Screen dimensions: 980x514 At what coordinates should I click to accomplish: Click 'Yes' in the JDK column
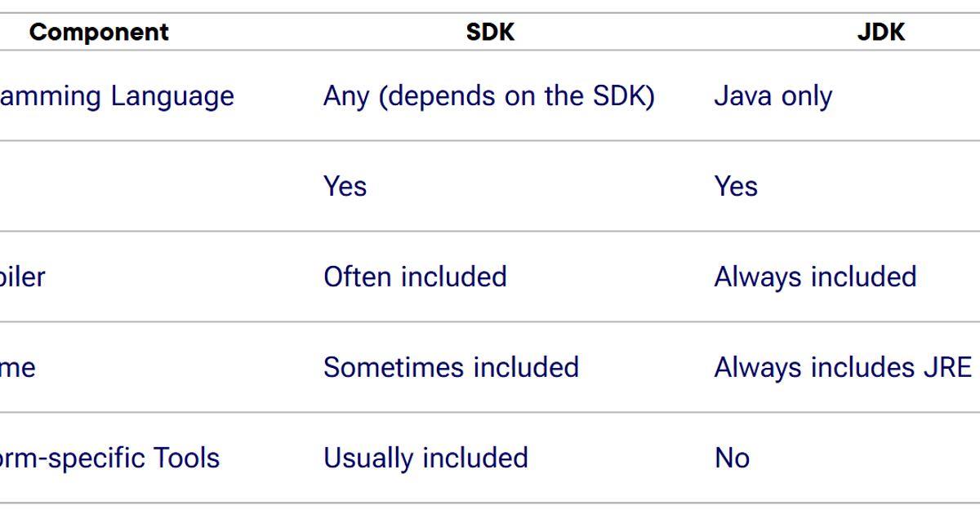tap(736, 186)
